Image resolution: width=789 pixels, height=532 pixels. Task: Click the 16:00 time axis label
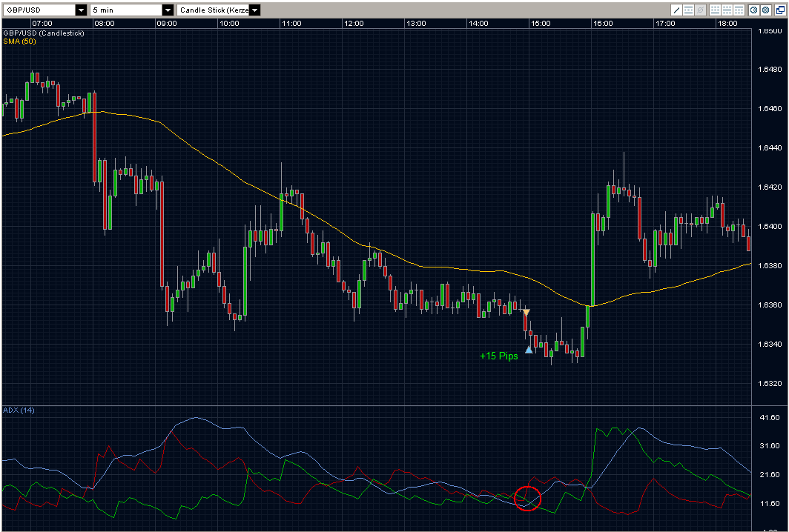coord(603,24)
